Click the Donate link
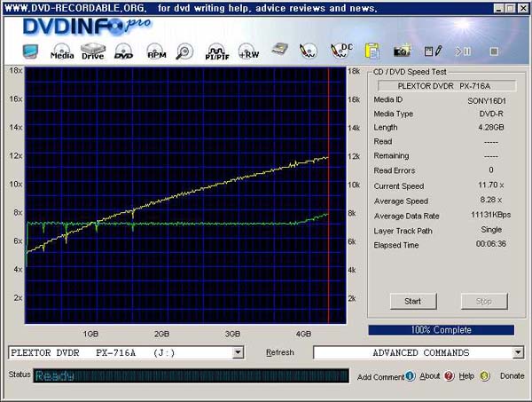Viewport: 532px width, 402px height. [512, 376]
